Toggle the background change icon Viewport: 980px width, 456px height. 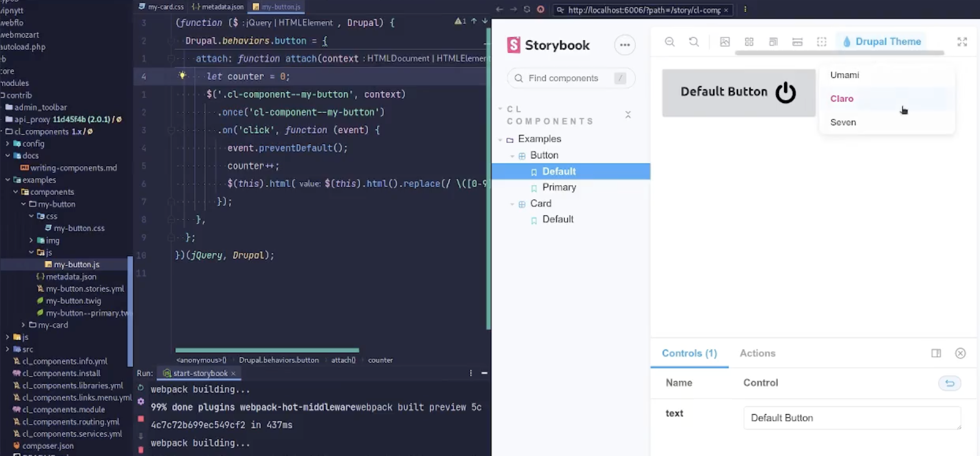pyautogui.click(x=725, y=41)
